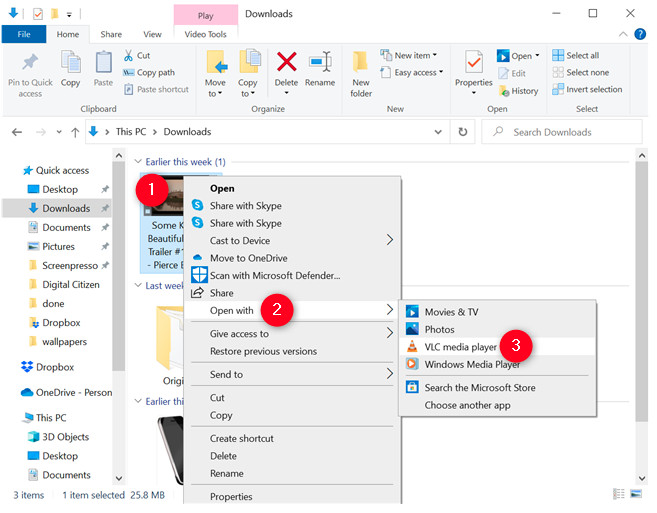Click Send to in context menu
Screen dimensions: 657x513
[292, 375]
